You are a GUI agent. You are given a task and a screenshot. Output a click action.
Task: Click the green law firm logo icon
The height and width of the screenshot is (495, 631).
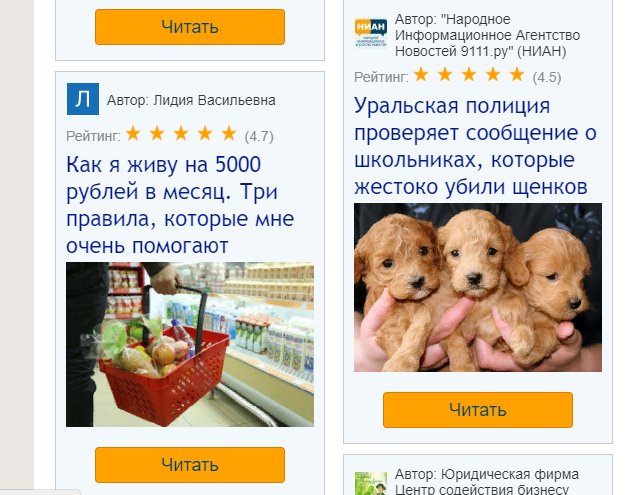(371, 483)
